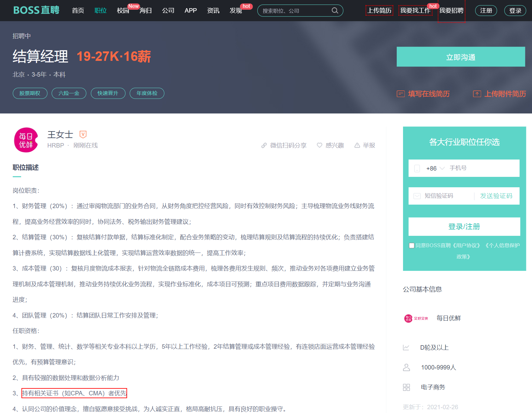Click the BOSS直聘 logo
This screenshot has width=532, height=413.
coord(36,10)
